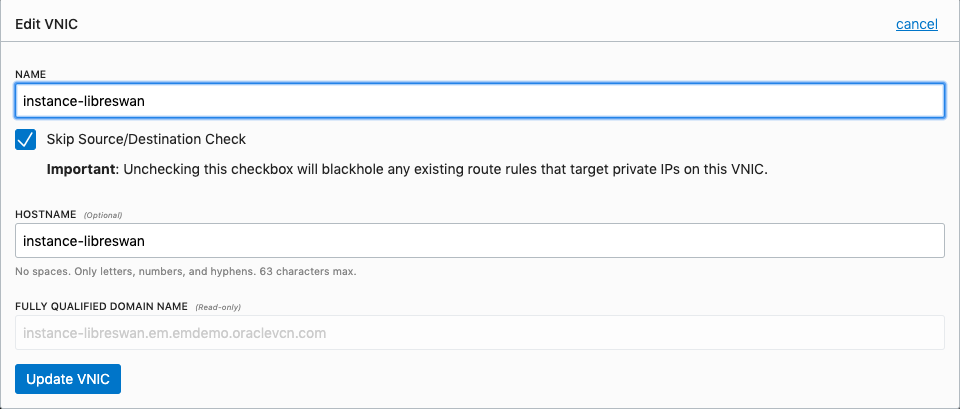Uncheck the Skip Source/Destination Check checkbox

click(x=26, y=139)
